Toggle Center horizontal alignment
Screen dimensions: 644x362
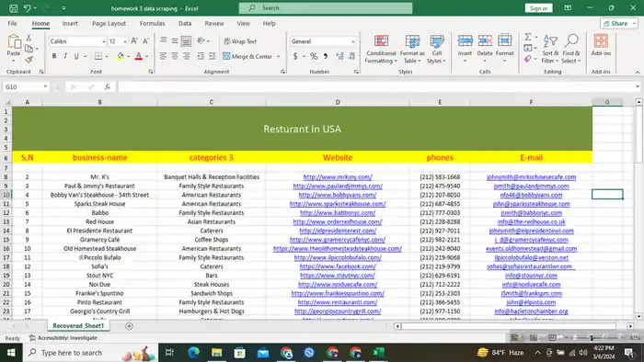pos(175,56)
